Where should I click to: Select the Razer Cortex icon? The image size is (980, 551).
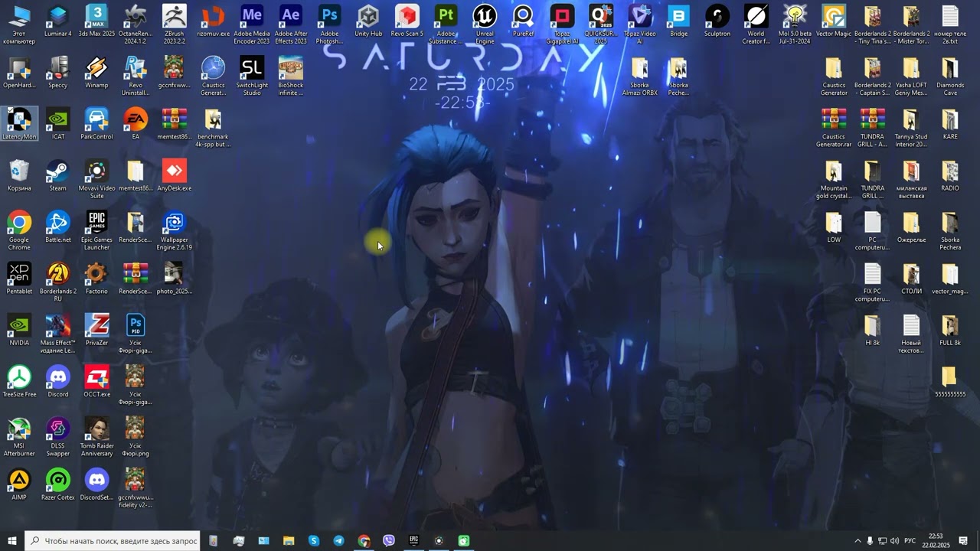click(57, 484)
